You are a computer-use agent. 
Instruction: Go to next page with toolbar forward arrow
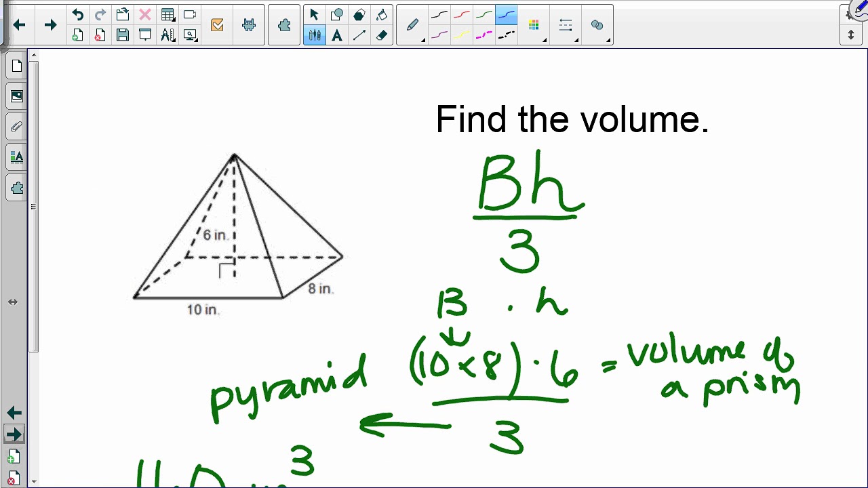point(50,25)
